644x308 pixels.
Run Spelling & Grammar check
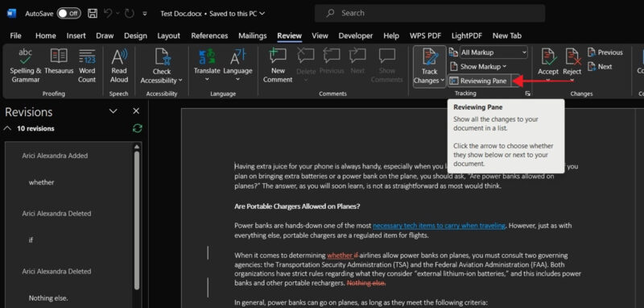coord(26,65)
